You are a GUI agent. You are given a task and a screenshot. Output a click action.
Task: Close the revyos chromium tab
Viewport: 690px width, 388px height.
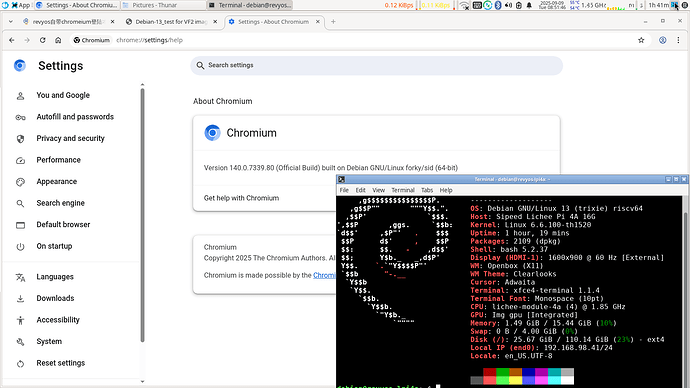pos(113,22)
